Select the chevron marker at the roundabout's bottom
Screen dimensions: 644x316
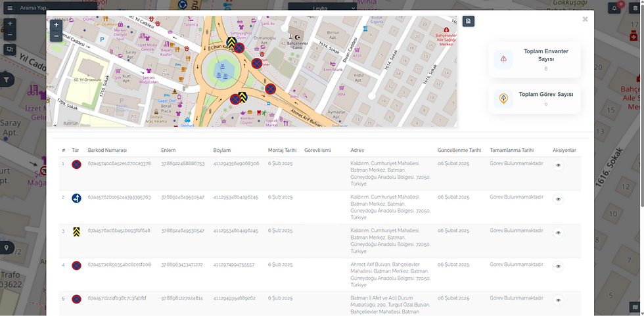pos(242,97)
